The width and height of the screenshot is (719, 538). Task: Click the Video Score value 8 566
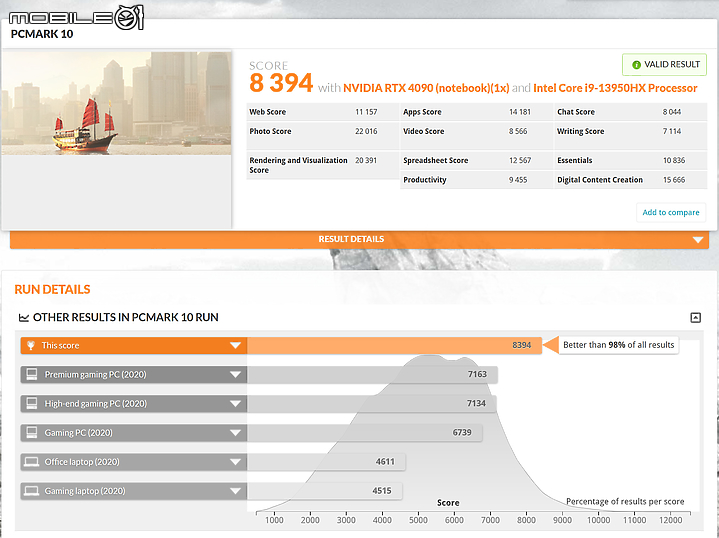tap(518, 131)
